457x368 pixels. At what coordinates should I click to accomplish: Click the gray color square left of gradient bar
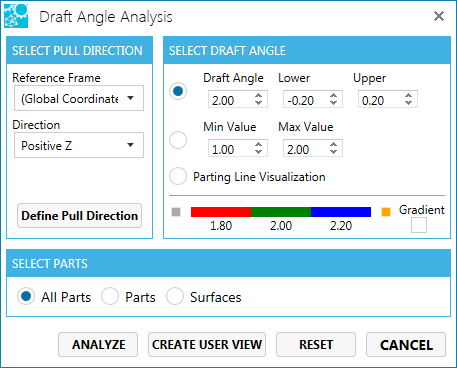click(x=176, y=212)
